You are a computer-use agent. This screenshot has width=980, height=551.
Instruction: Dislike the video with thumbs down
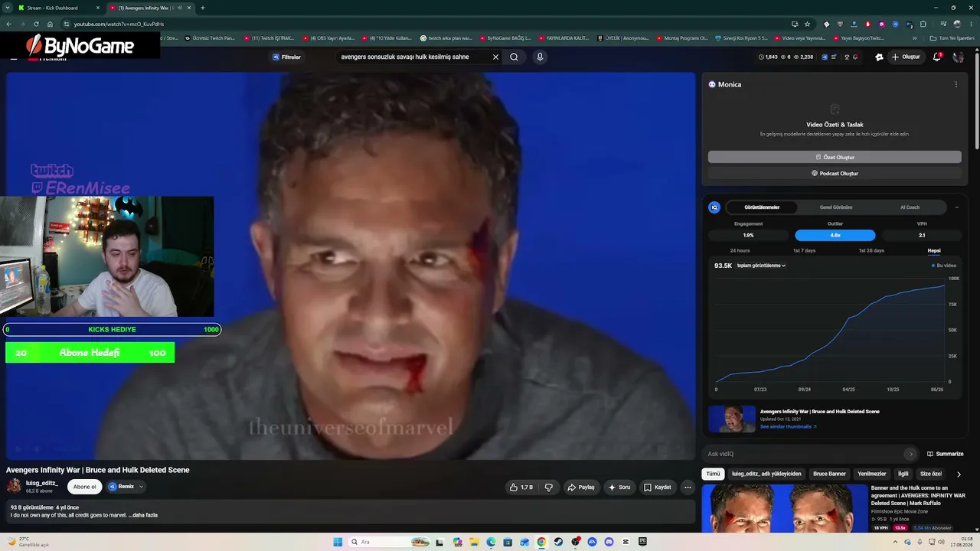tap(548, 487)
